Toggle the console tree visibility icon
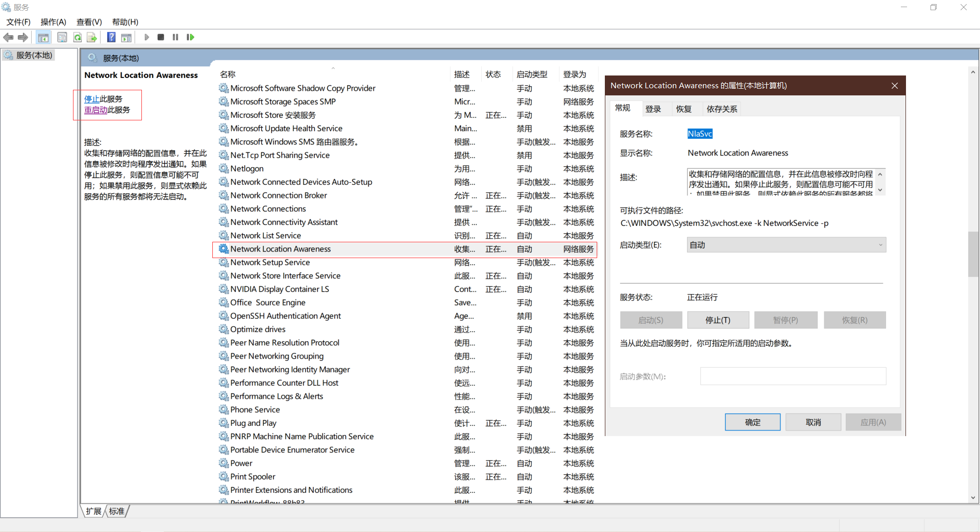The width and height of the screenshot is (980, 532). click(43, 37)
